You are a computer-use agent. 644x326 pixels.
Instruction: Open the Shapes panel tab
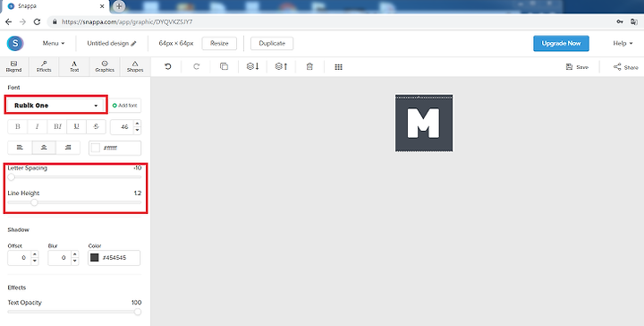(x=135, y=66)
